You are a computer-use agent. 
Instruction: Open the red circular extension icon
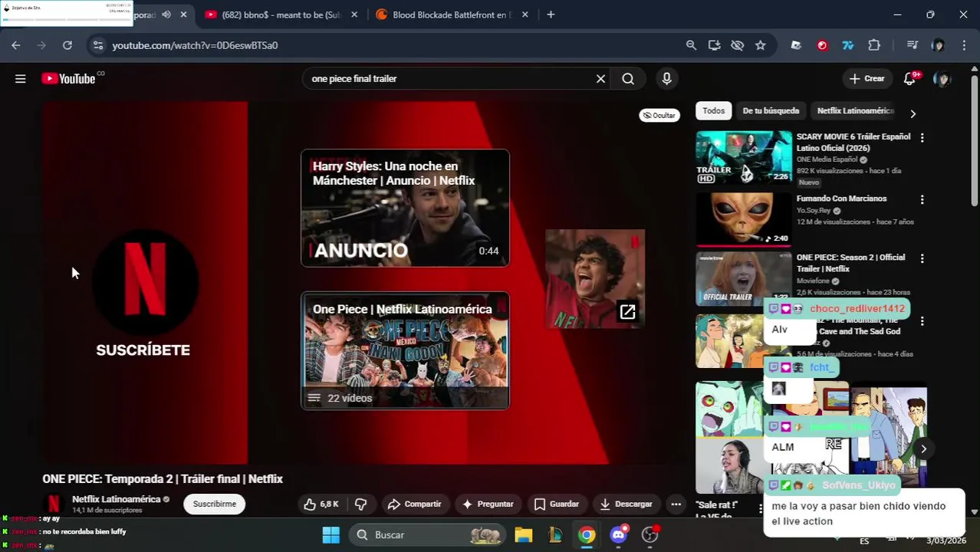822,45
